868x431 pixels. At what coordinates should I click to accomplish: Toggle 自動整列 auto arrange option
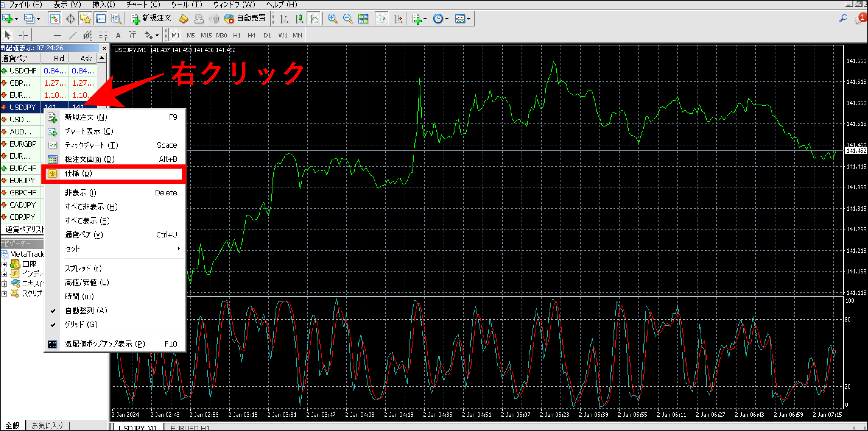86,310
